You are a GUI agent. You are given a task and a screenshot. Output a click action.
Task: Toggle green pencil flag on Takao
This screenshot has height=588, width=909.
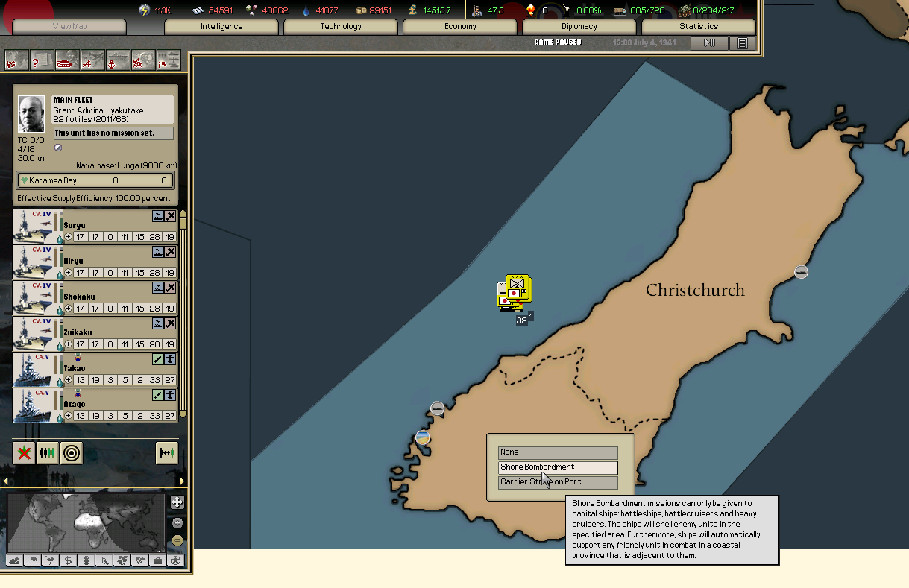pyautogui.click(x=158, y=359)
